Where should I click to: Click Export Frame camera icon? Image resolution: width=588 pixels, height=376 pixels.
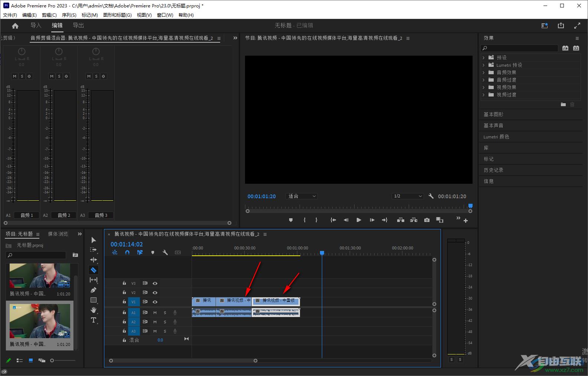tap(427, 220)
